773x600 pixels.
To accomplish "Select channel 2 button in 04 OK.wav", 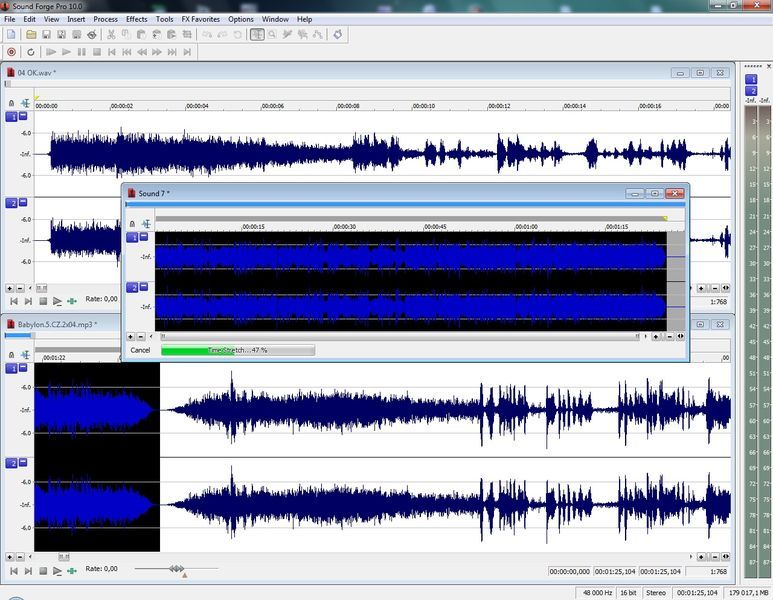I will pyautogui.click(x=11, y=203).
